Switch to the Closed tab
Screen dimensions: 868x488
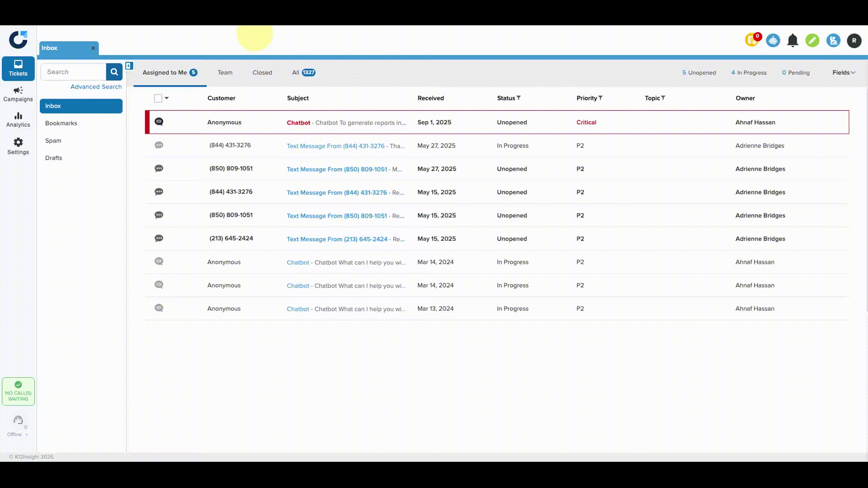pos(262,73)
